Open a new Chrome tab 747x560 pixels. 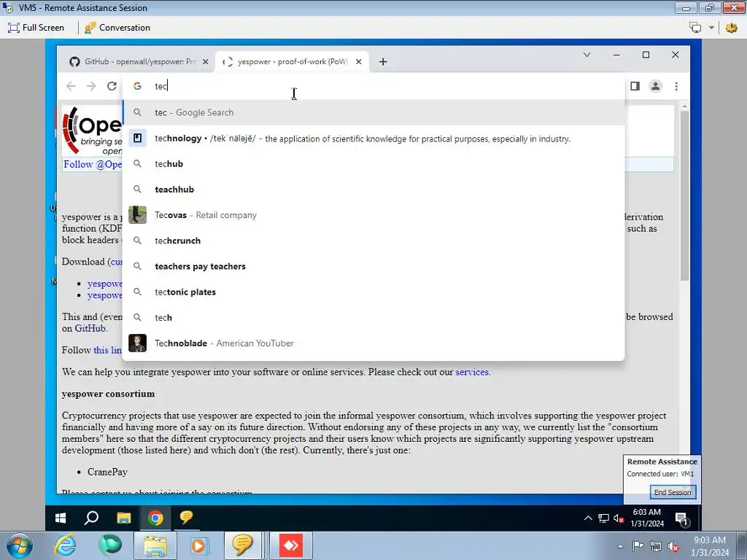(383, 61)
